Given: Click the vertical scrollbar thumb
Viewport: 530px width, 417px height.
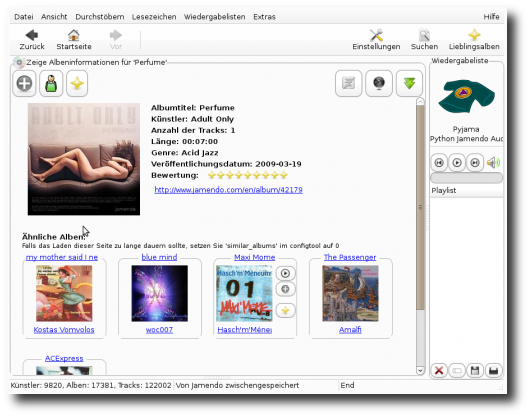Looking at the screenshot, I should point(420,207).
